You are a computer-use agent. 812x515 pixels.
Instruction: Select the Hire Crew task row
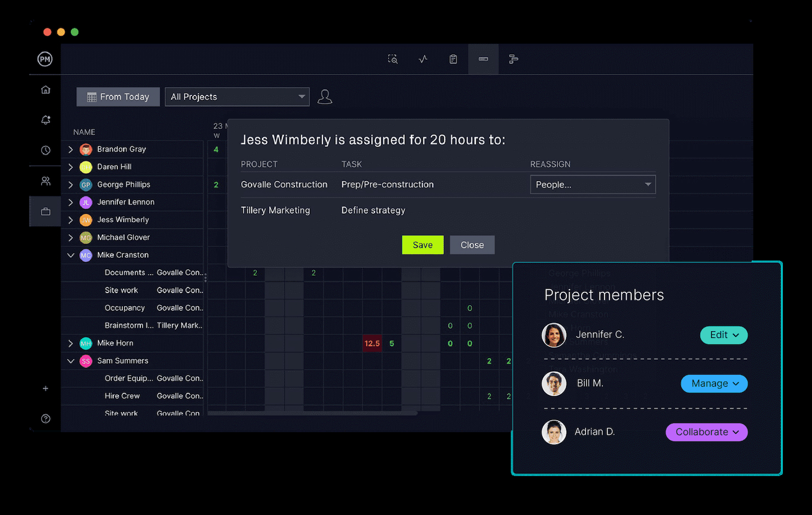pos(132,396)
